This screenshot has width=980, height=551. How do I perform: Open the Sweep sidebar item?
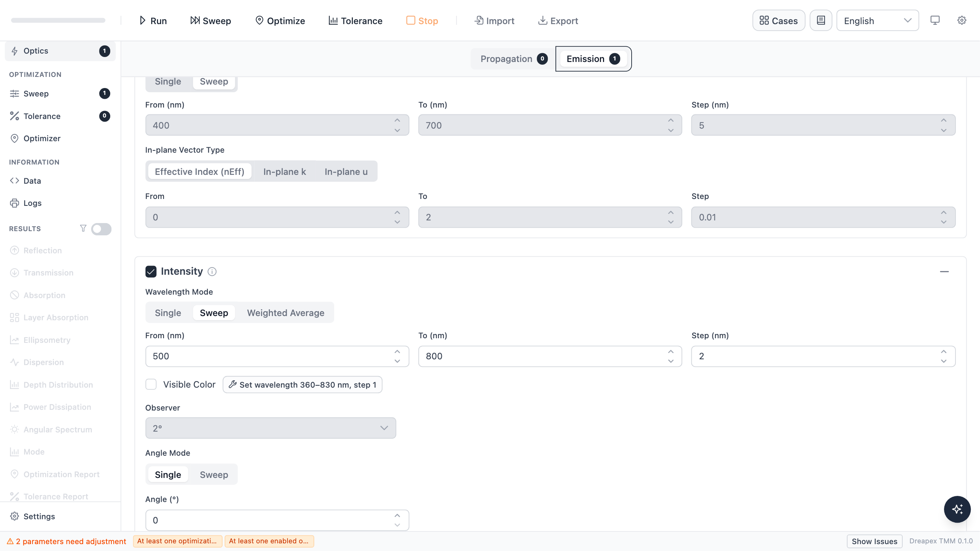60,94
